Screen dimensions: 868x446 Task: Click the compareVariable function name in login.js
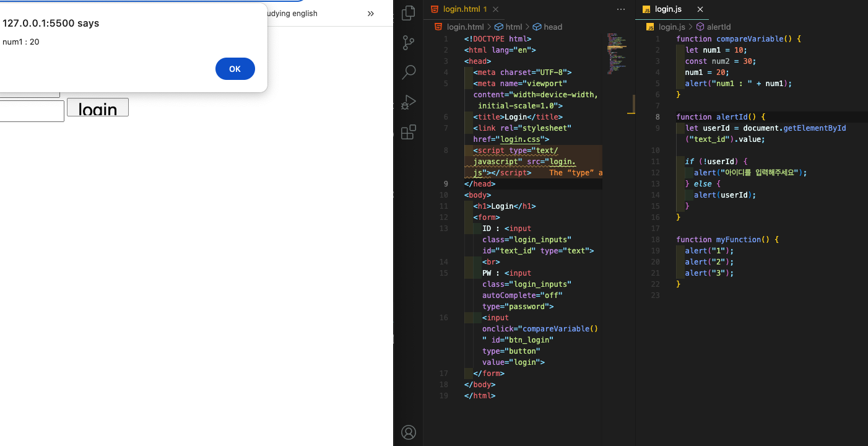coord(749,38)
